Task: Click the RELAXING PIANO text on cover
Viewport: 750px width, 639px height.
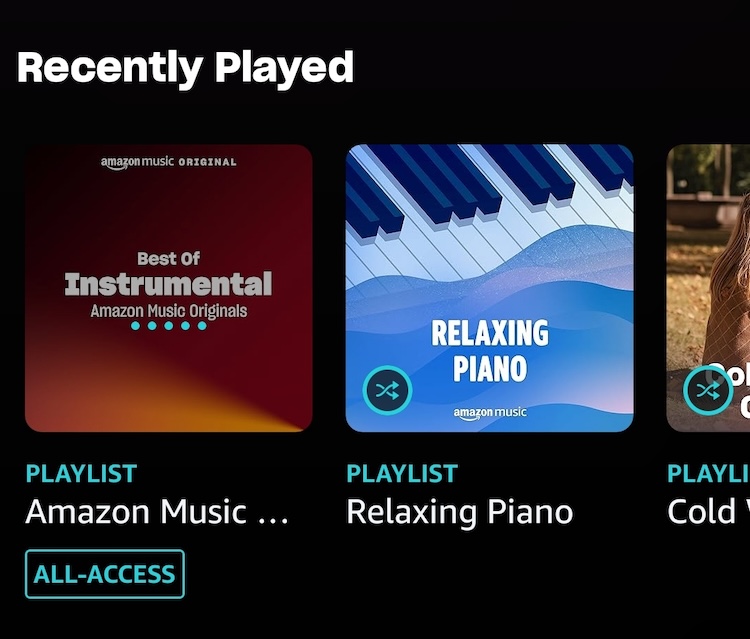Action: click(x=490, y=351)
